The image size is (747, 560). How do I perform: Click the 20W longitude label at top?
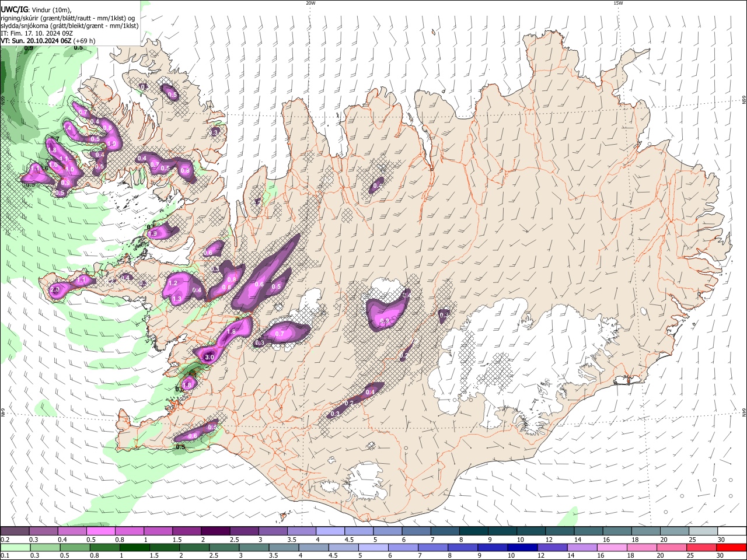pos(310,3)
